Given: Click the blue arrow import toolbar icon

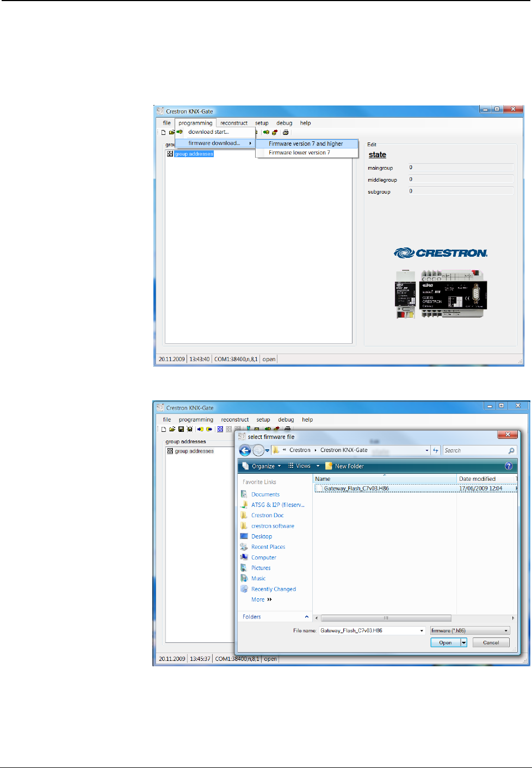Looking at the screenshot, I should click(200, 429).
